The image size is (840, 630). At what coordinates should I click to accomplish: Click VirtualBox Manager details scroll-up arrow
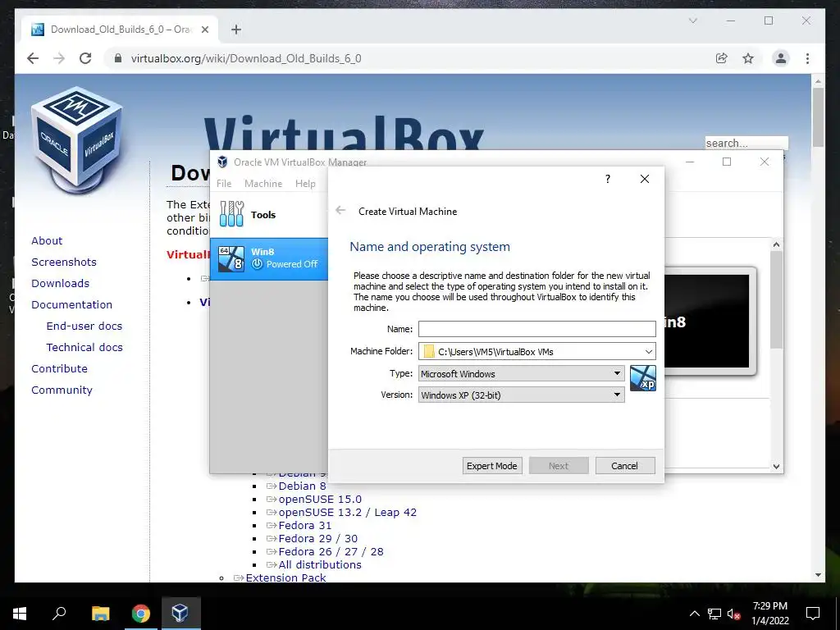[776, 244]
